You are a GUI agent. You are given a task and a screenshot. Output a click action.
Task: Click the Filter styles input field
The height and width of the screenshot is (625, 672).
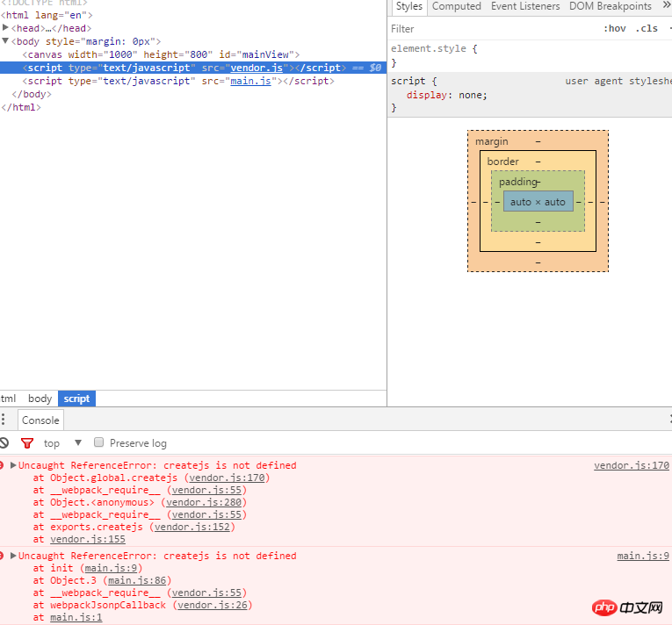click(x=493, y=29)
